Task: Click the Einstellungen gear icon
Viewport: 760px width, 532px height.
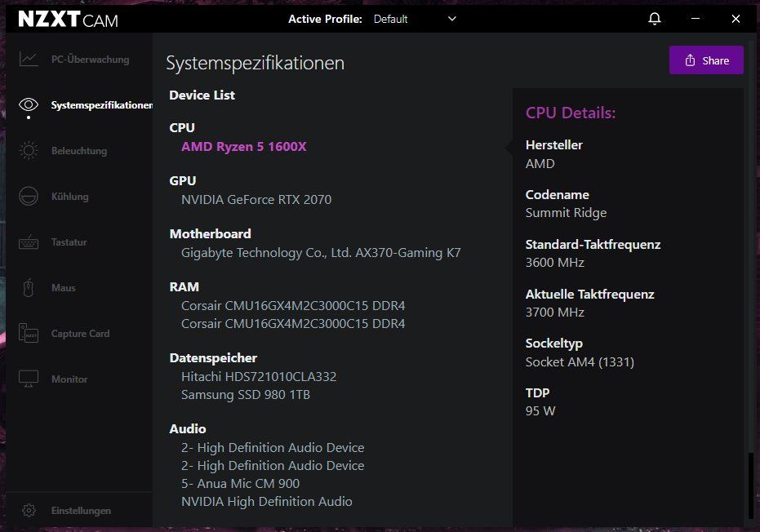Action: coord(29,510)
